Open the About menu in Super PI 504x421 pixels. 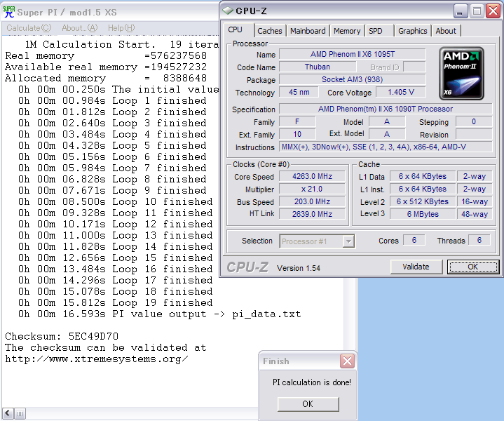point(79,28)
